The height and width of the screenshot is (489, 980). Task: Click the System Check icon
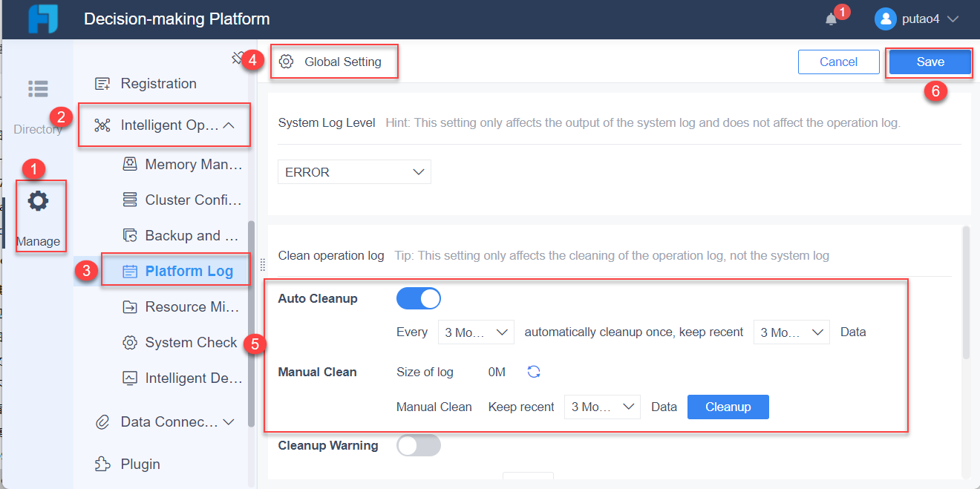(x=130, y=342)
